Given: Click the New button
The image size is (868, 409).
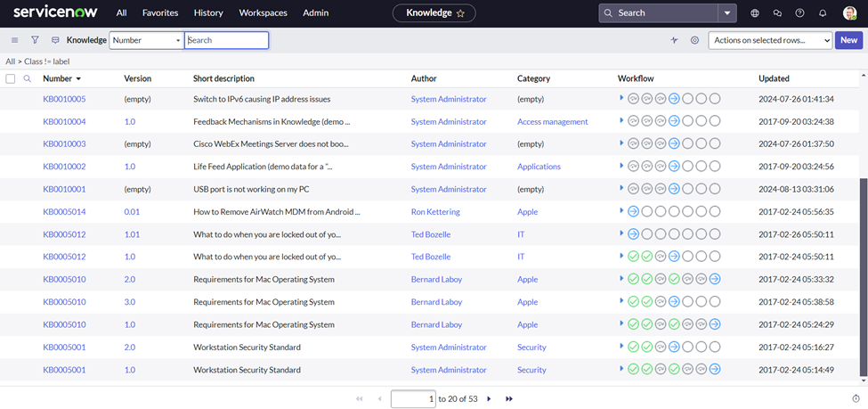Looking at the screenshot, I should [848, 40].
